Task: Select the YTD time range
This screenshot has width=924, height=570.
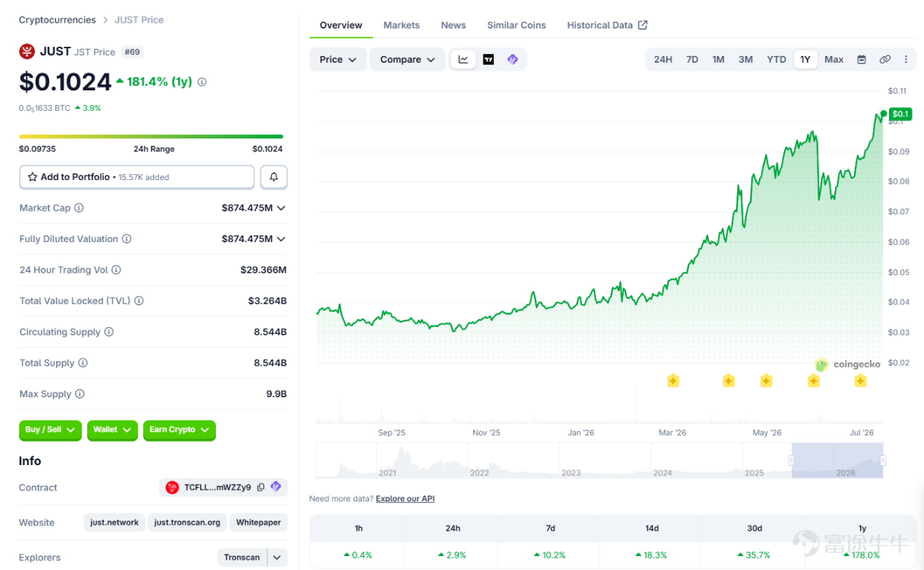Action: (x=776, y=60)
